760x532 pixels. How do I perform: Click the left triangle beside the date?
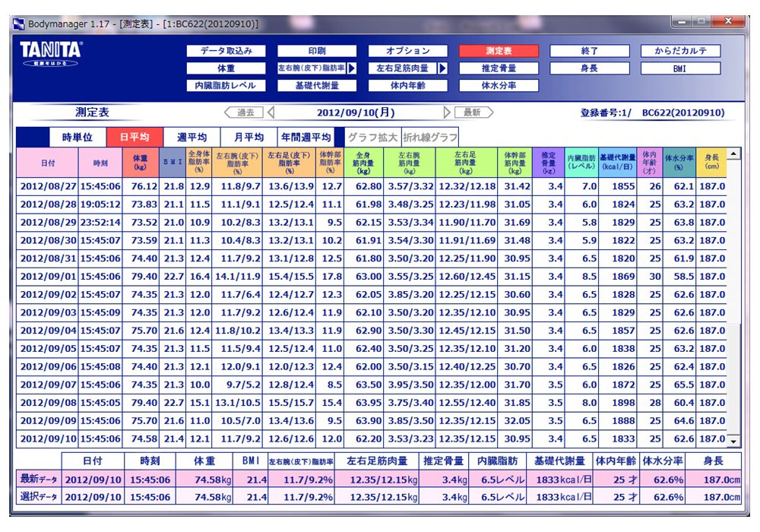pyautogui.click(x=271, y=112)
